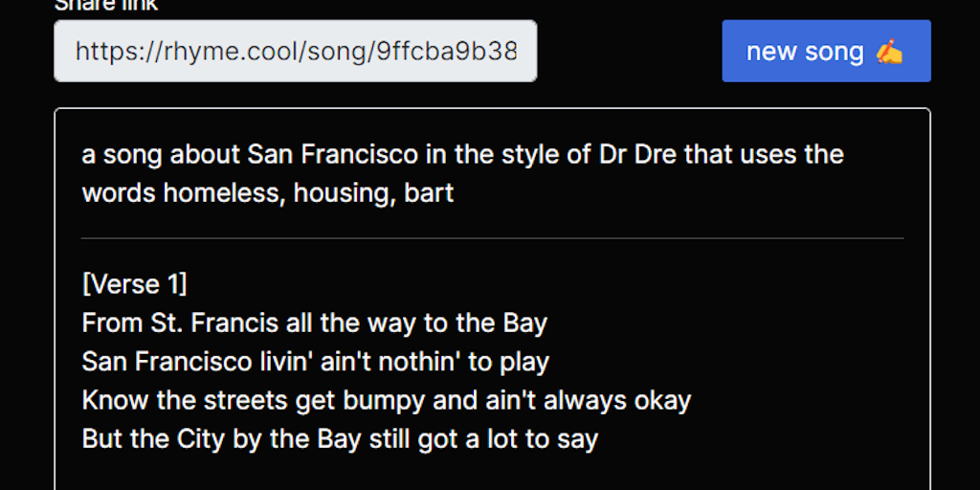Click the divider line below the prompt
Viewport: 980px width, 490px height.
[492, 237]
